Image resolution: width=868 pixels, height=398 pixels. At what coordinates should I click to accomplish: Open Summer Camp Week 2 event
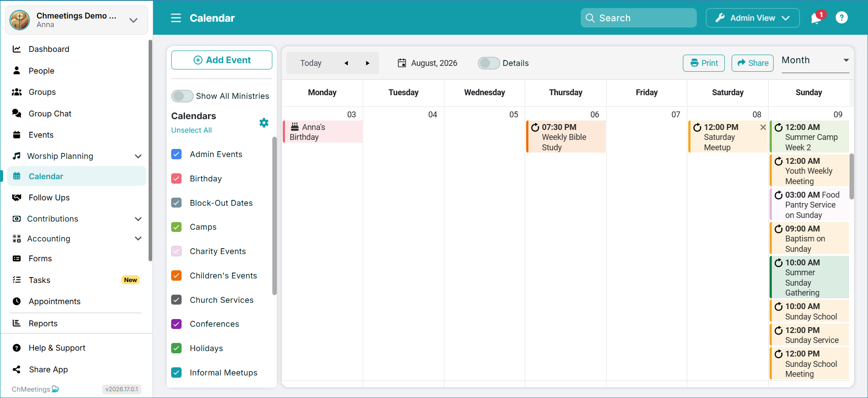pyautogui.click(x=809, y=137)
